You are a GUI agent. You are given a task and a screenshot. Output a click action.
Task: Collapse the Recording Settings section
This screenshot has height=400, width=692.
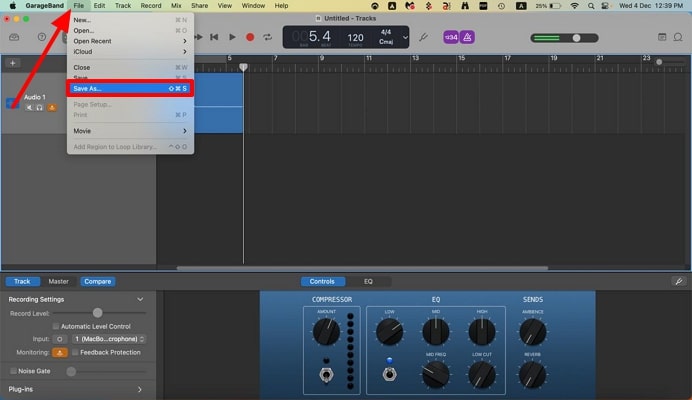point(140,299)
